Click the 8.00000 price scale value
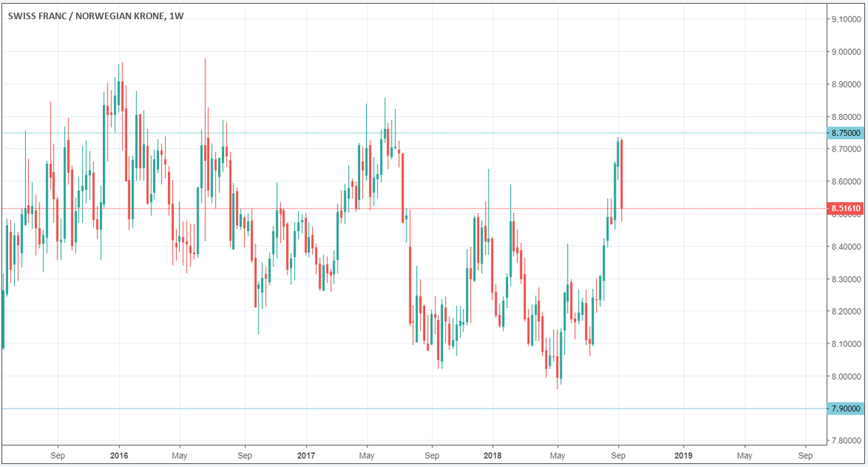This screenshot has width=868, height=467. tap(847, 377)
